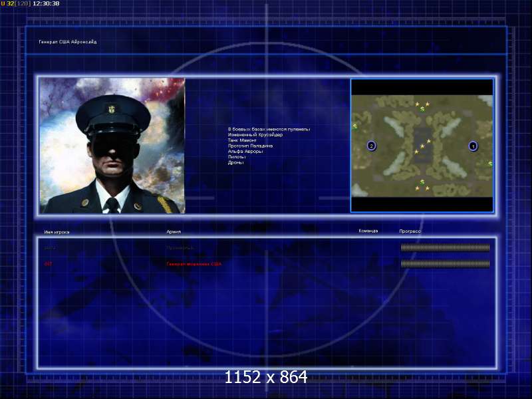Select the greyed army name in the first player row
The height and width of the screenshot is (399, 532).
[x=180, y=247]
